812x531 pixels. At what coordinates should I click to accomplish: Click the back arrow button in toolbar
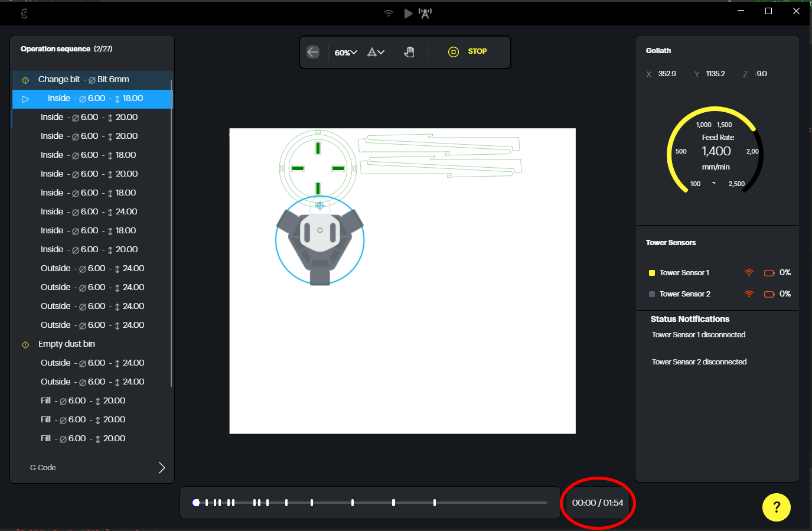[313, 52]
